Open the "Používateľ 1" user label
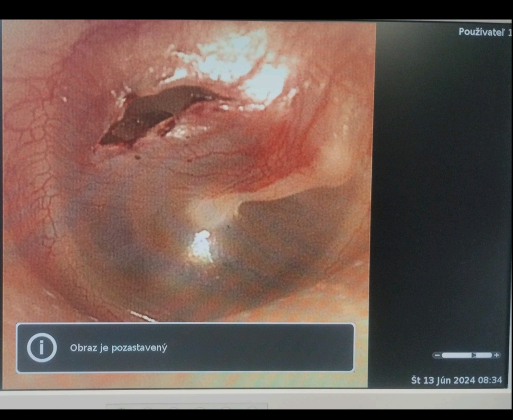Image resolution: width=513 pixels, height=420 pixels. (x=484, y=32)
